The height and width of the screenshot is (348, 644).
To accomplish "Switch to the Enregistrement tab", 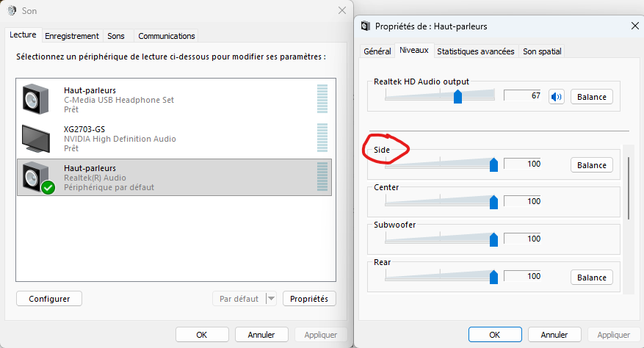I will [x=72, y=36].
